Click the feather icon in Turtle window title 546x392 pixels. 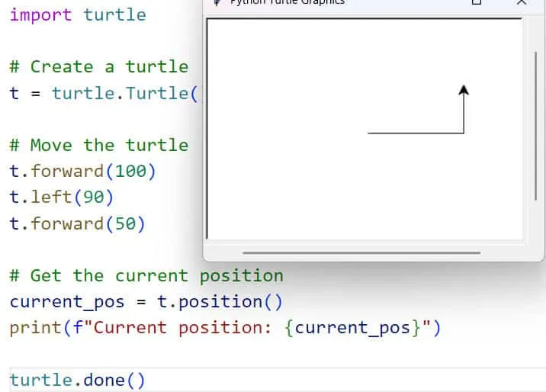coord(217,2)
